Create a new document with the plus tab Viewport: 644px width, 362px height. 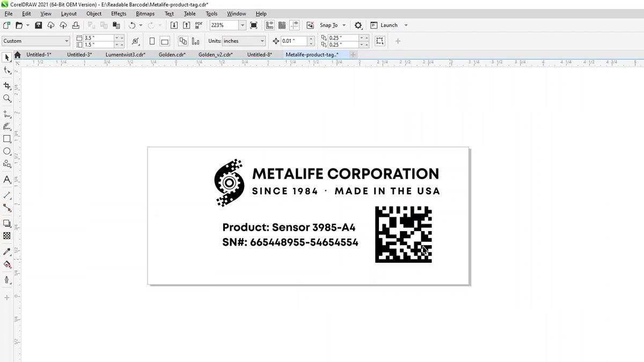point(353,54)
